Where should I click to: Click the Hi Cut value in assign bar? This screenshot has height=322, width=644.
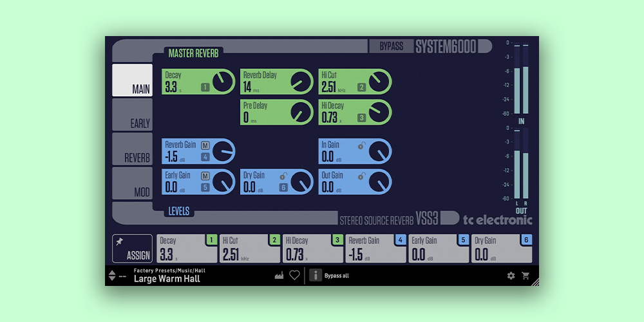tap(232, 254)
